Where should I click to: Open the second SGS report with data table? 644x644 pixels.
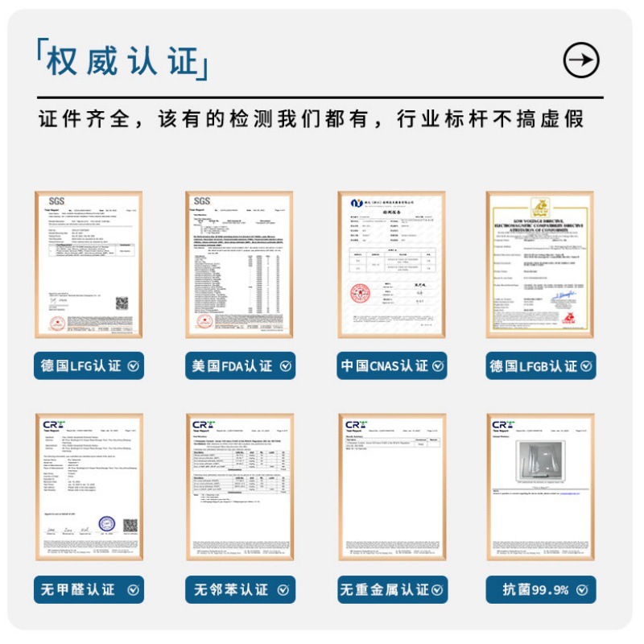[x=239, y=265]
